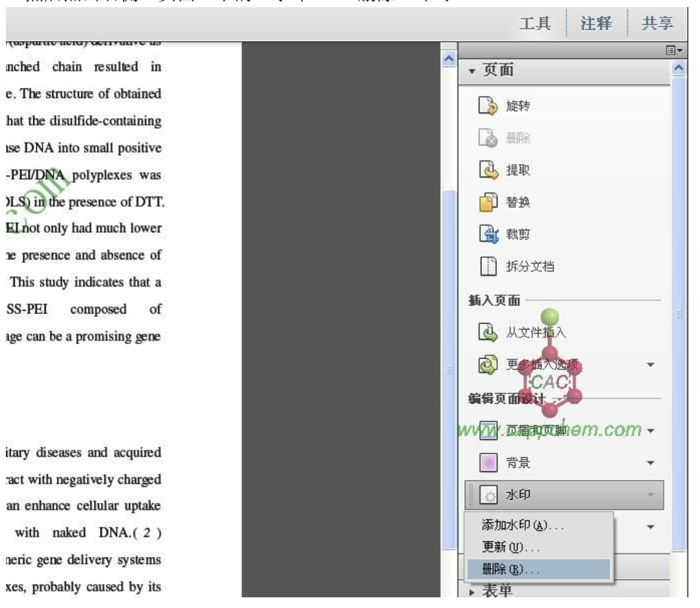The width and height of the screenshot is (700, 608).
Task: Click the greyed 删除 delete page icon
Action: click(488, 138)
